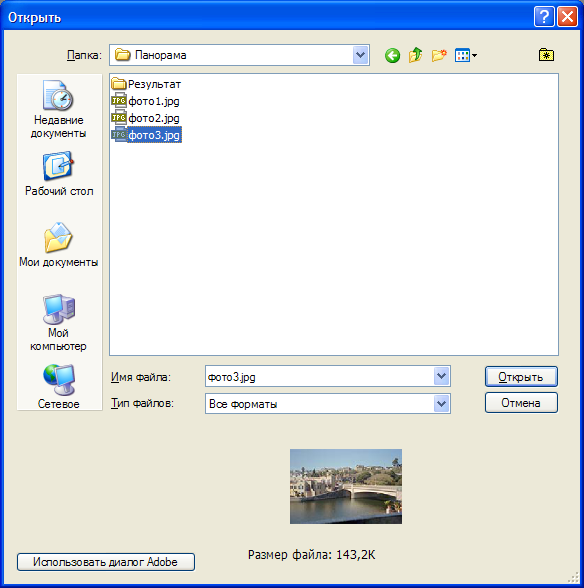Open the view menu icon
Image resolution: width=584 pixels, height=588 pixels.
click(465, 56)
